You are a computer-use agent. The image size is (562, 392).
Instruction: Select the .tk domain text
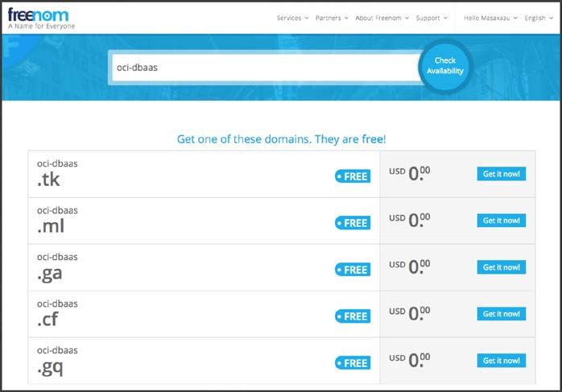(48, 179)
